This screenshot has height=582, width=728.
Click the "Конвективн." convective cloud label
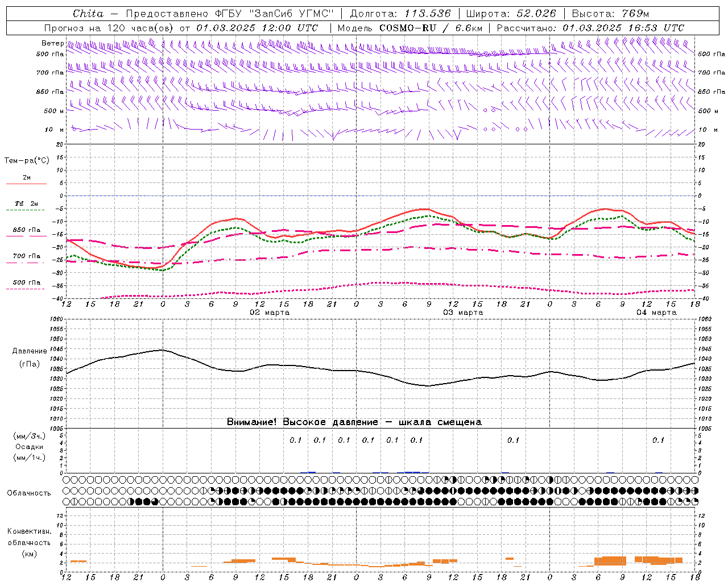[x=29, y=531]
